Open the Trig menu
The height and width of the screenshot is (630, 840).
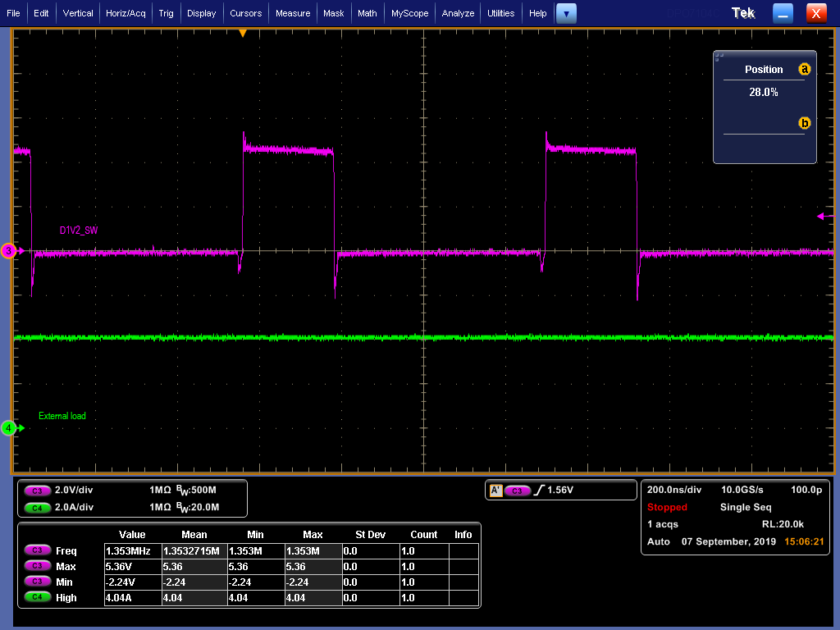[x=166, y=13]
